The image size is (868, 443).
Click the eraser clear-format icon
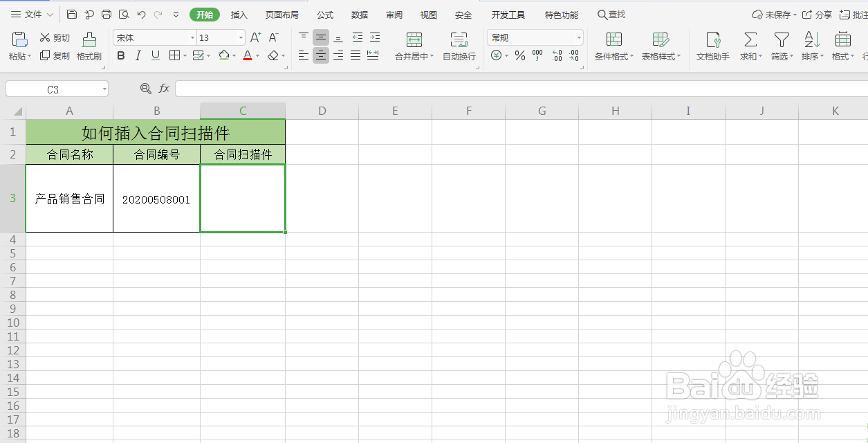pyautogui.click(x=273, y=55)
